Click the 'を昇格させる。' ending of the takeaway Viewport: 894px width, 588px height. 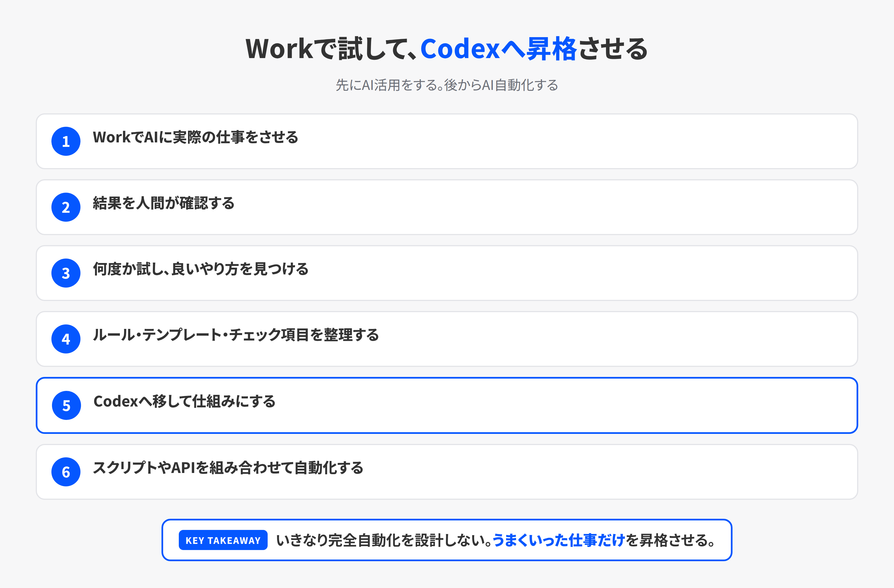pos(670,540)
